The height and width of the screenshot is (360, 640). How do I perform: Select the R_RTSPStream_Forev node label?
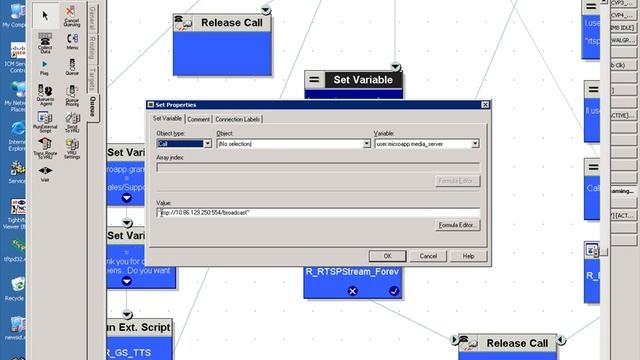352,271
